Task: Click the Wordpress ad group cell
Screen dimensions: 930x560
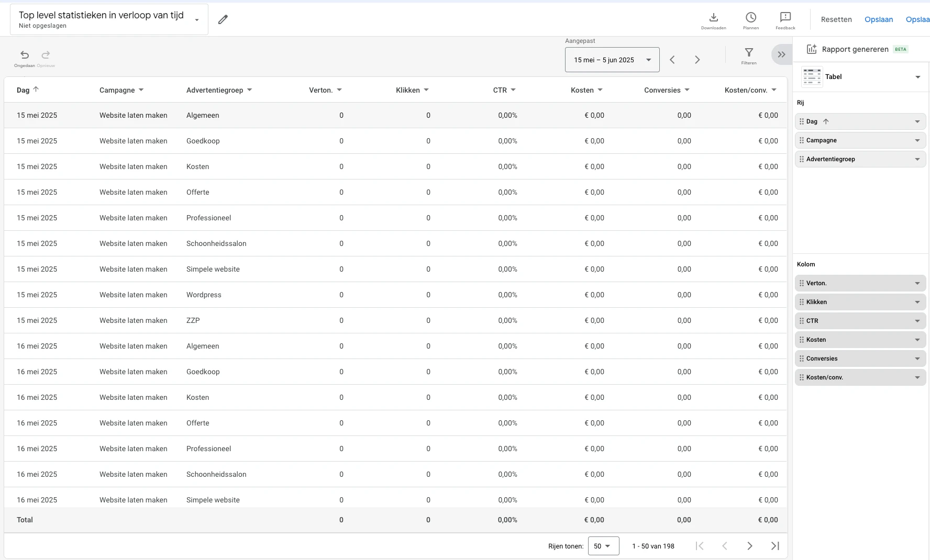Action: [204, 295]
